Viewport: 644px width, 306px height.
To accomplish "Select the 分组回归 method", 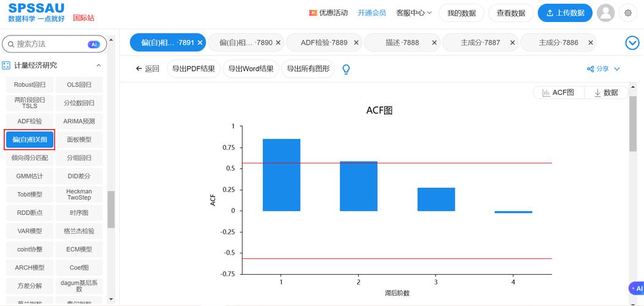I will [79, 157].
